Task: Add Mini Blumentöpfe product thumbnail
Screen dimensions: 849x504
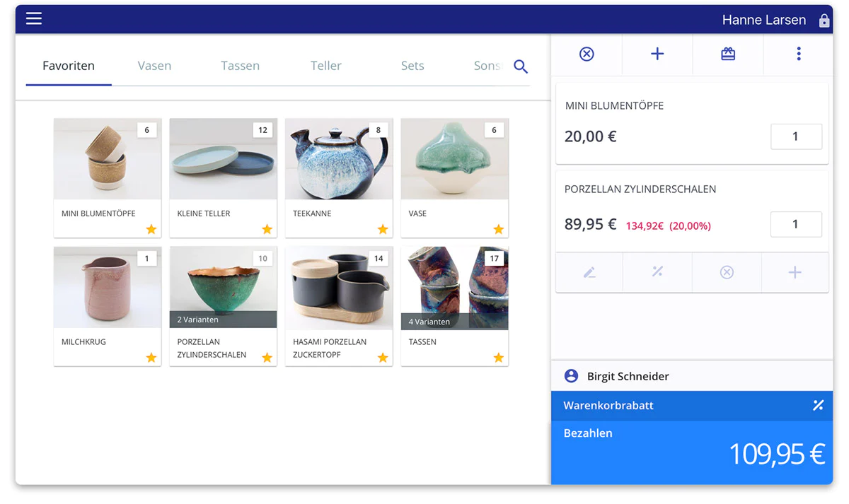Action: click(x=108, y=159)
